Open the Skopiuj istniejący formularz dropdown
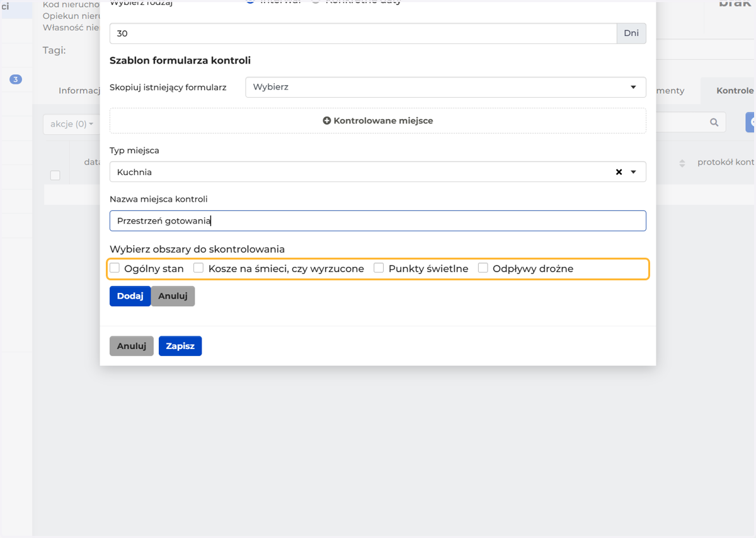Image resolution: width=756 pixels, height=538 pixels. [445, 87]
